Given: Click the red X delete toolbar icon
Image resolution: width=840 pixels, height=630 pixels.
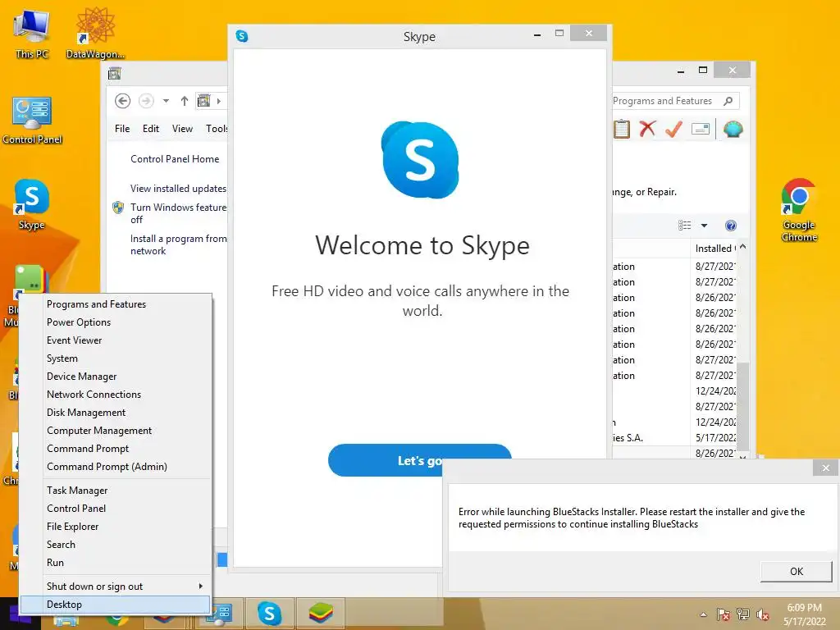Looking at the screenshot, I should click(647, 129).
